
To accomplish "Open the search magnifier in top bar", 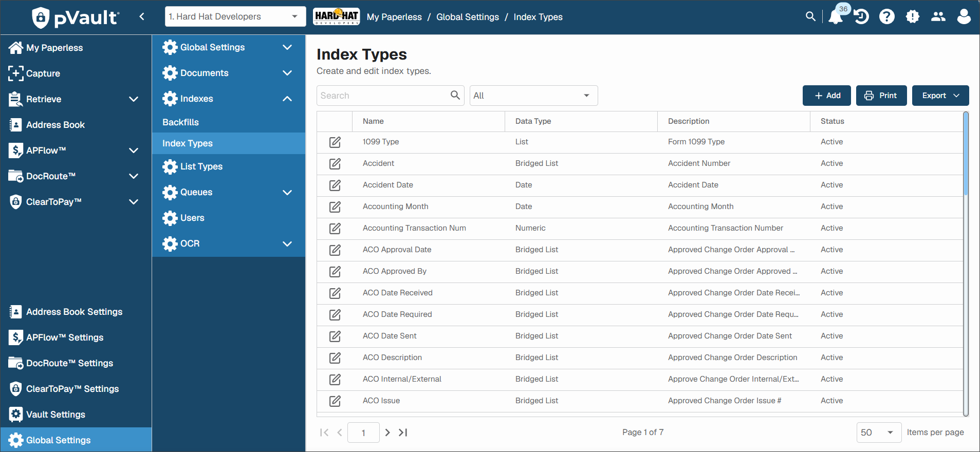I will coord(810,16).
